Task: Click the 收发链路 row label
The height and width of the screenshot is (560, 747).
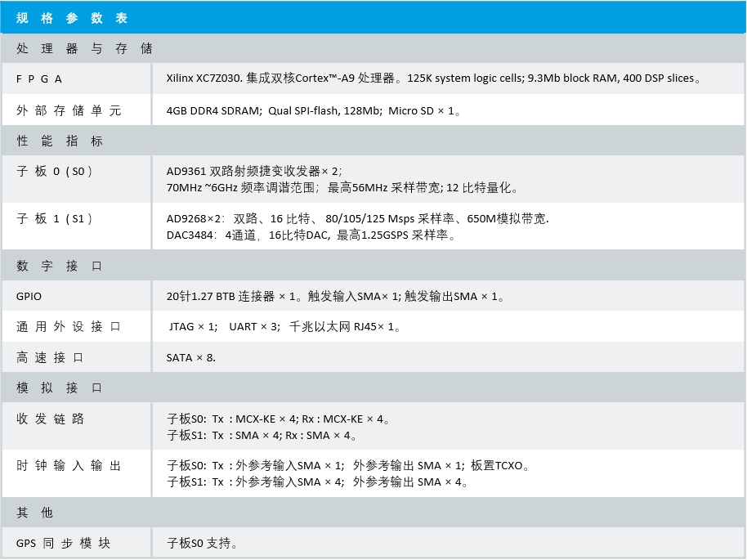Action: (x=51, y=419)
